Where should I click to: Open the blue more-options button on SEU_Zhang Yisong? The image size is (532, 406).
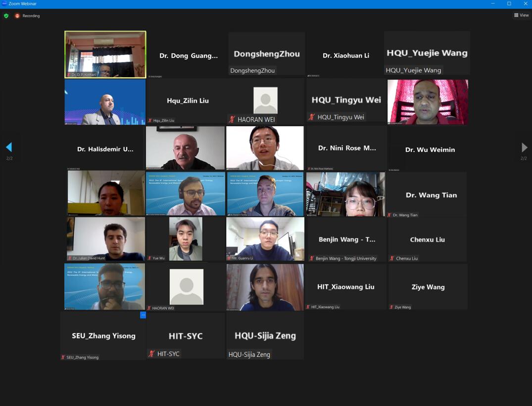coord(143,315)
